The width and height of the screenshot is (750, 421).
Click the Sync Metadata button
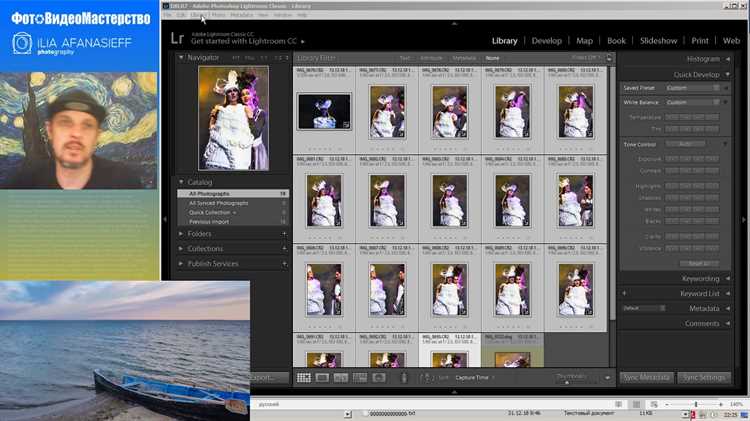pyautogui.click(x=647, y=377)
